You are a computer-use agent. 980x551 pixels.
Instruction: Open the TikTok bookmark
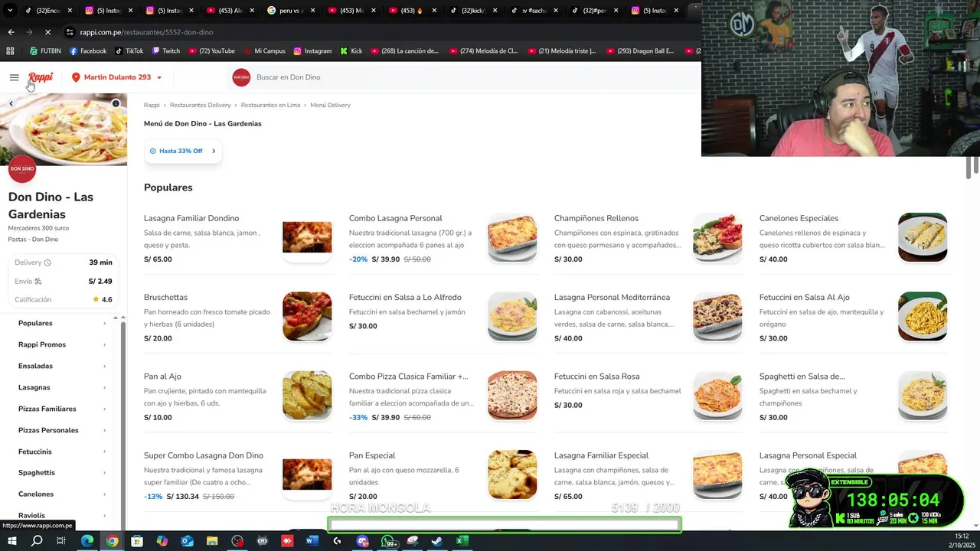[129, 51]
